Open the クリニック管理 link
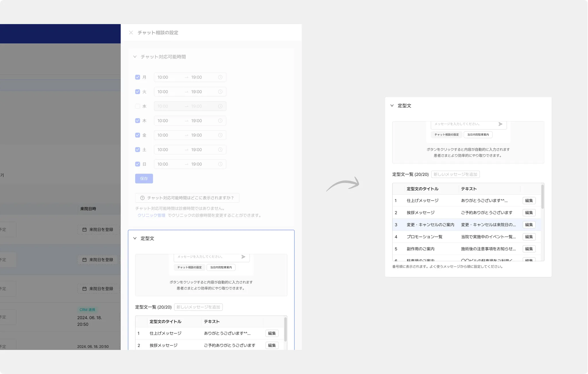This screenshot has width=588, height=374. pyautogui.click(x=151, y=216)
